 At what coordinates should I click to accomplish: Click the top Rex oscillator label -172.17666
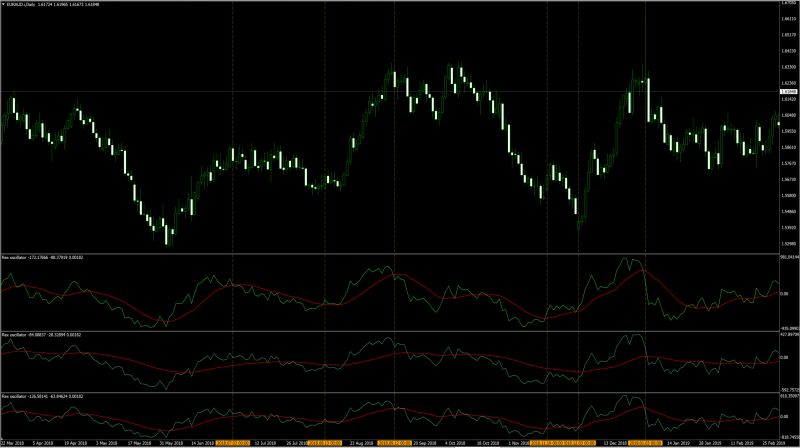tap(42, 258)
